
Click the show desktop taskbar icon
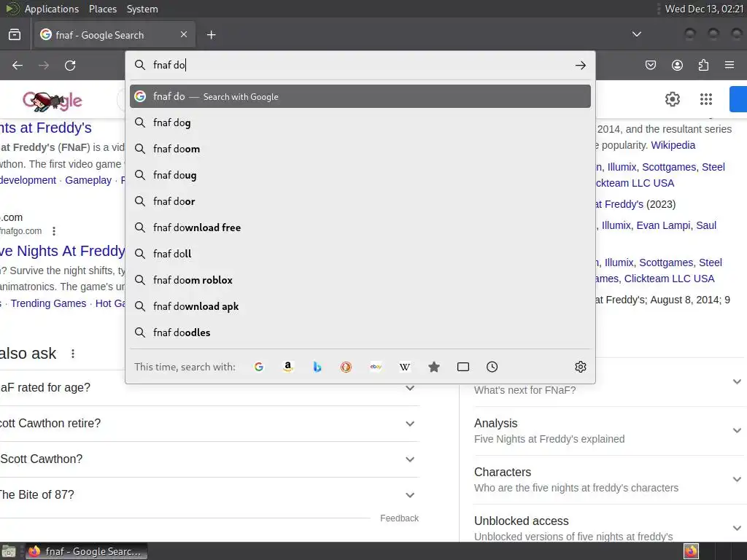[9, 551]
